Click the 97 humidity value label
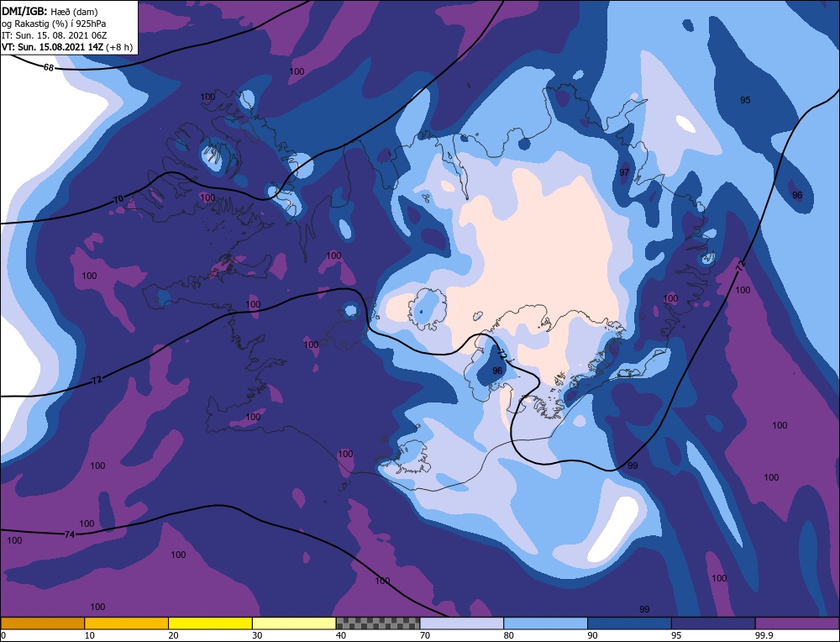 624,172
